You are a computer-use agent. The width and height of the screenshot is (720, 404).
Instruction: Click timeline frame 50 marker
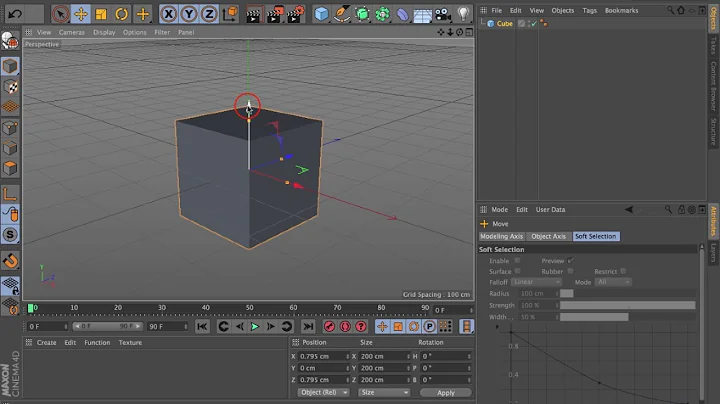pyautogui.click(x=249, y=308)
